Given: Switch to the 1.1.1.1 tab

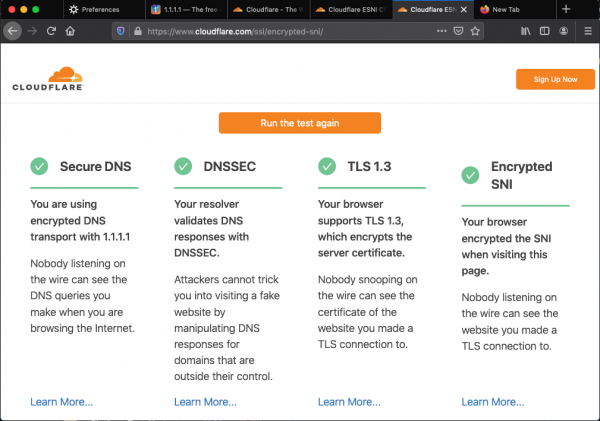Looking at the screenshot, I should [x=185, y=9].
